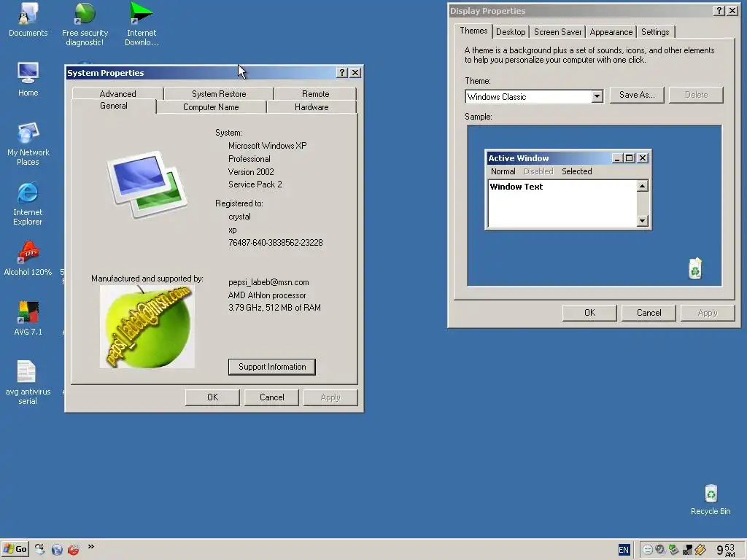Click Cancel in Display Properties
747x560 pixels.
pyautogui.click(x=649, y=313)
